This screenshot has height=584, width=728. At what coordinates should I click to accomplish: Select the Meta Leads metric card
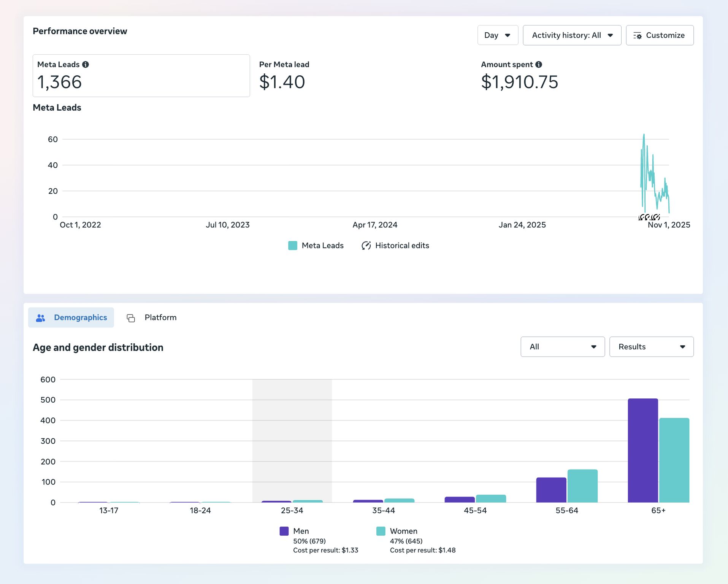141,76
